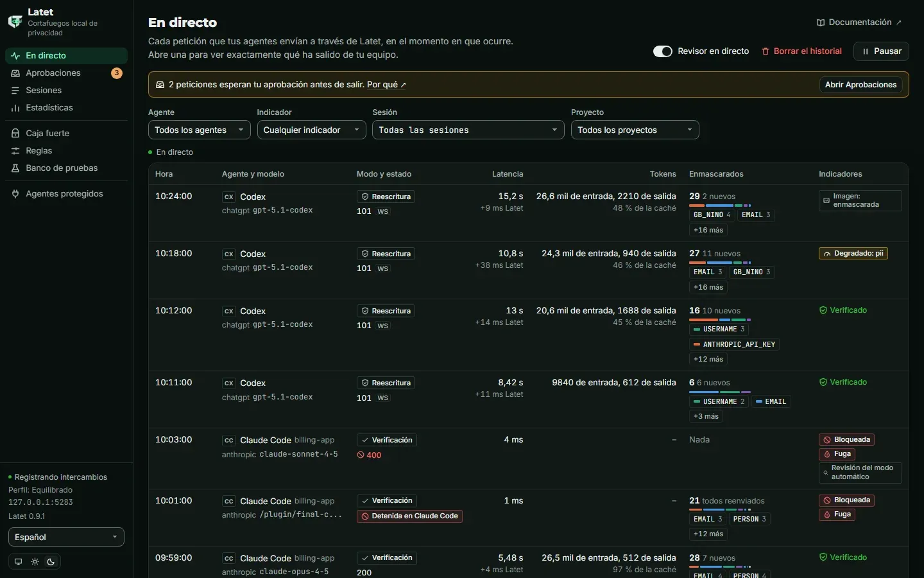Image resolution: width=924 pixels, height=578 pixels.
Task: Expand +12 más at 10:12:00 row
Action: click(x=708, y=359)
